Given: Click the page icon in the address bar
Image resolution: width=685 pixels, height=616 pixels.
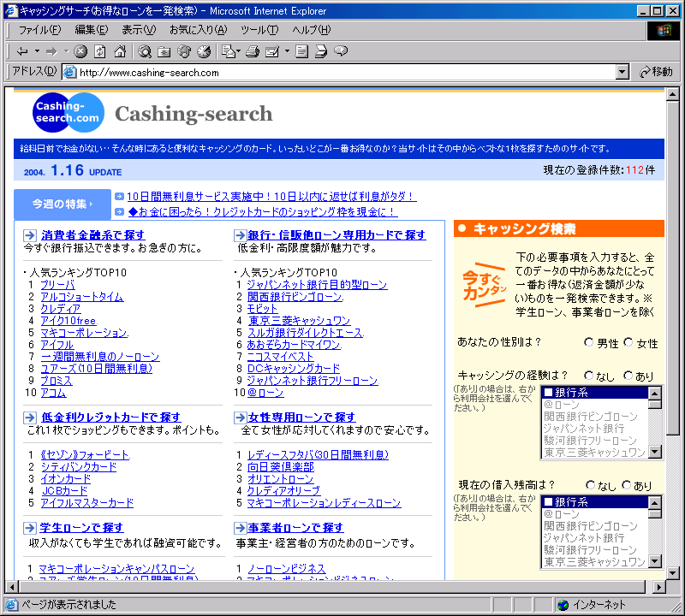Looking at the screenshot, I should [x=70, y=73].
